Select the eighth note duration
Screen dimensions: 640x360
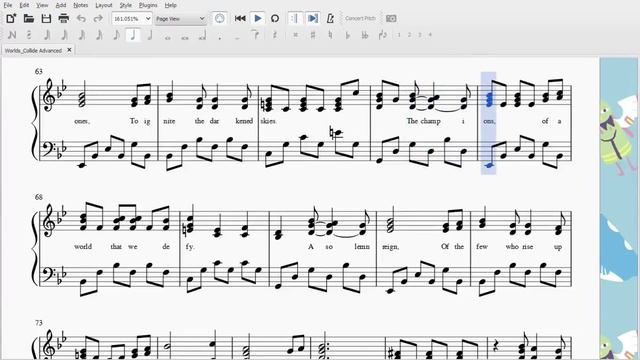click(x=116, y=35)
